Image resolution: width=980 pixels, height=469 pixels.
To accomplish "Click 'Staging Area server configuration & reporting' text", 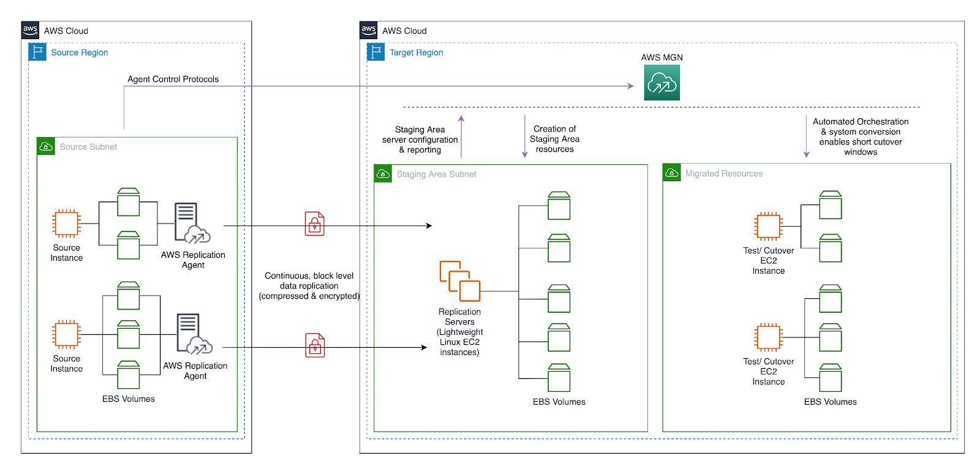I will click(420, 140).
